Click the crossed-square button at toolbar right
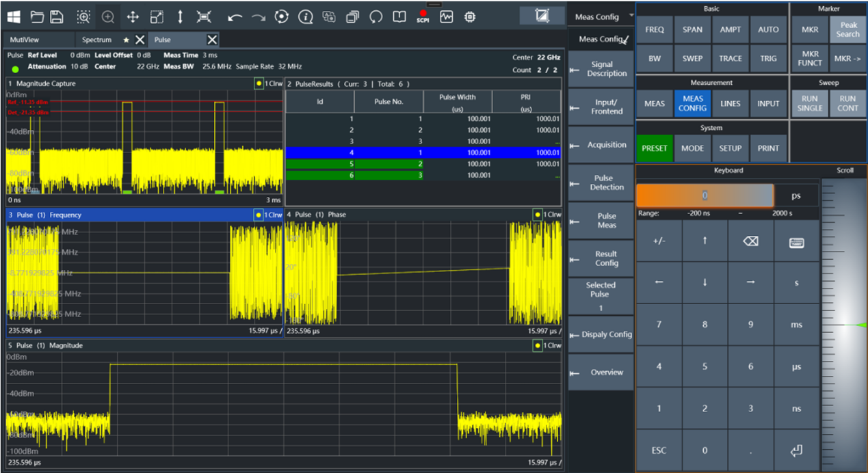Image resolution: width=868 pixels, height=473 pixels. (542, 16)
